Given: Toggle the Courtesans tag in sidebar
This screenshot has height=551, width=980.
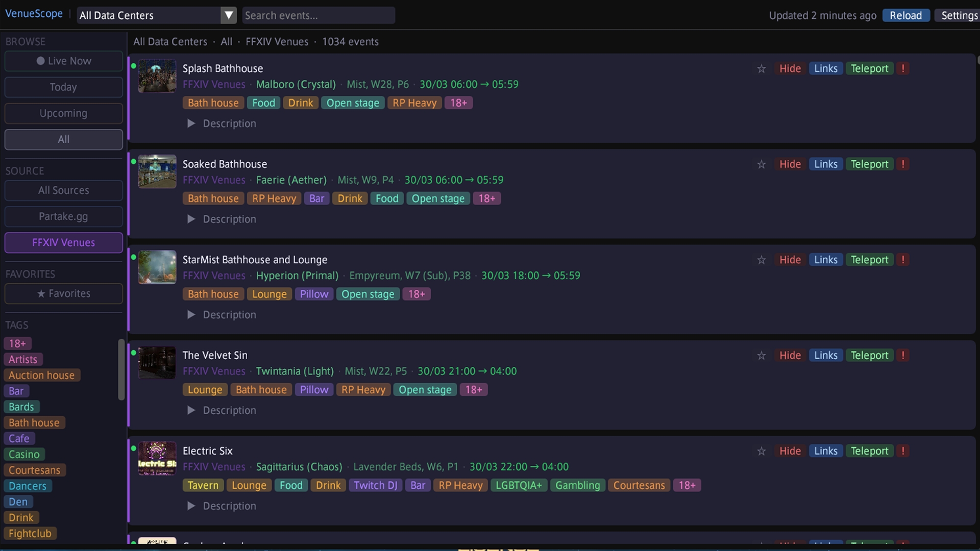Looking at the screenshot, I should coord(35,470).
